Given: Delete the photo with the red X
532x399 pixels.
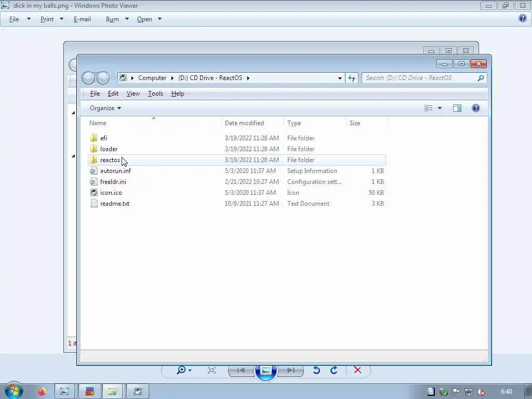Looking at the screenshot, I should click(357, 370).
